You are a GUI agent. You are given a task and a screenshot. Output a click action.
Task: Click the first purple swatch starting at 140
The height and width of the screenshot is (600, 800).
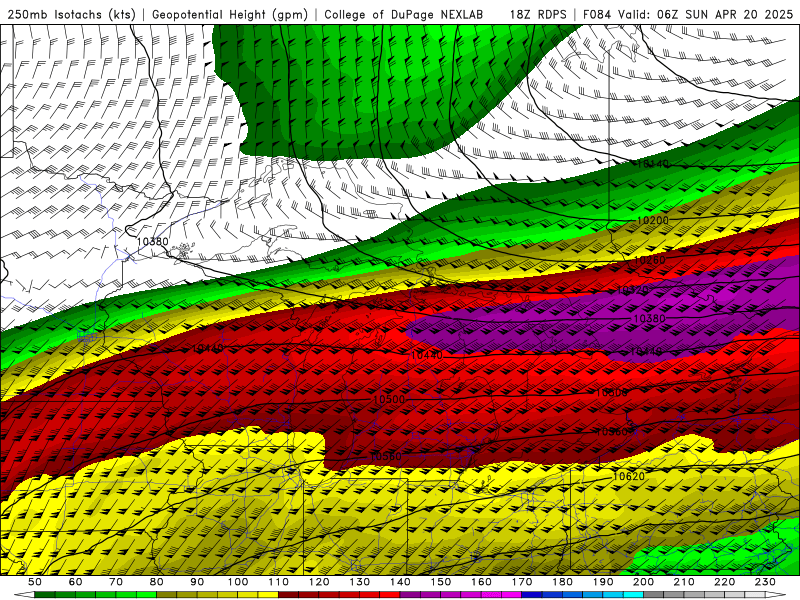pyautogui.click(x=410, y=595)
